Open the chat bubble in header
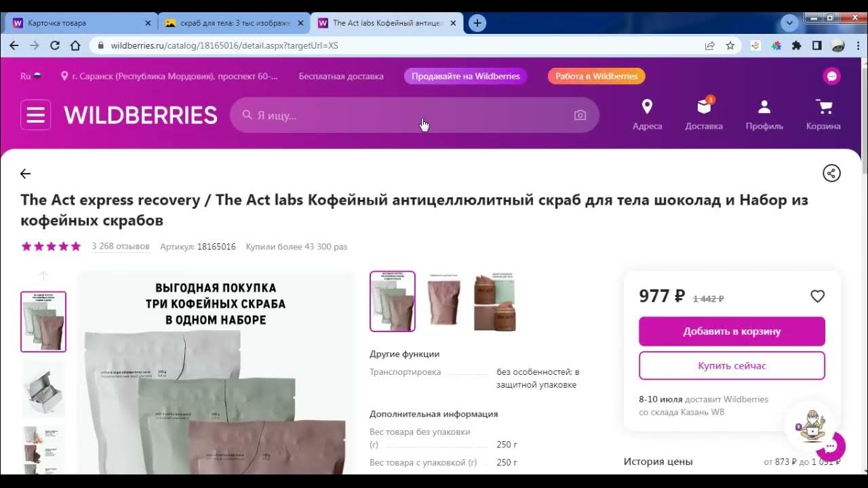Viewport: 868px width, 488px height. click(831, 76)
